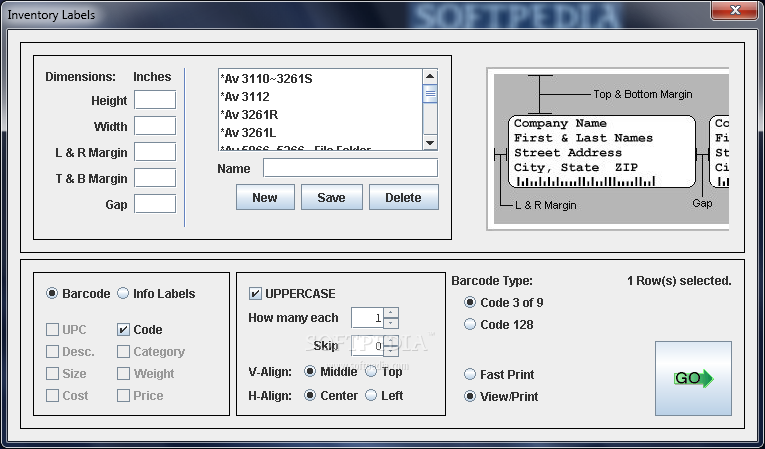
Task: Click the list scroll down arrow
Action: click(430, 143)
